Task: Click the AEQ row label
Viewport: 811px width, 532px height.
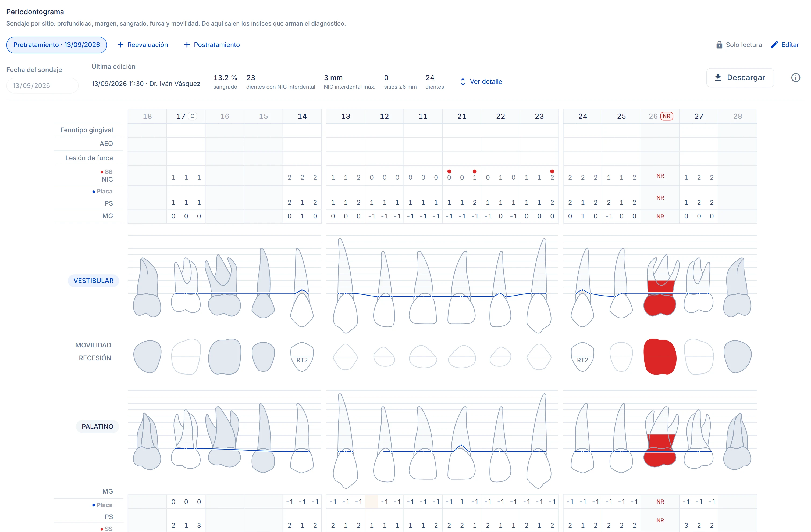Action: click(x=106, y=144)
